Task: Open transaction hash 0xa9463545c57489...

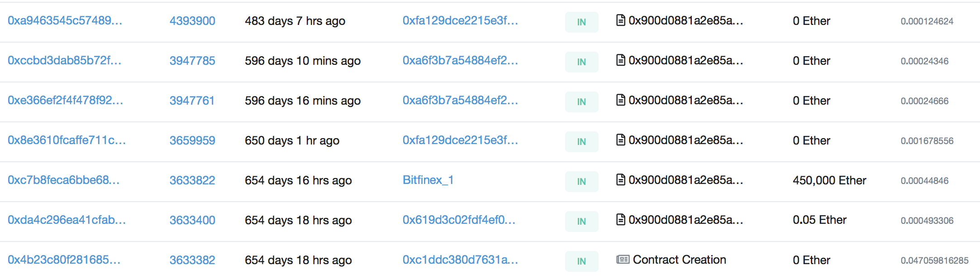Action: pyautogui.click(x=65, y=21)
